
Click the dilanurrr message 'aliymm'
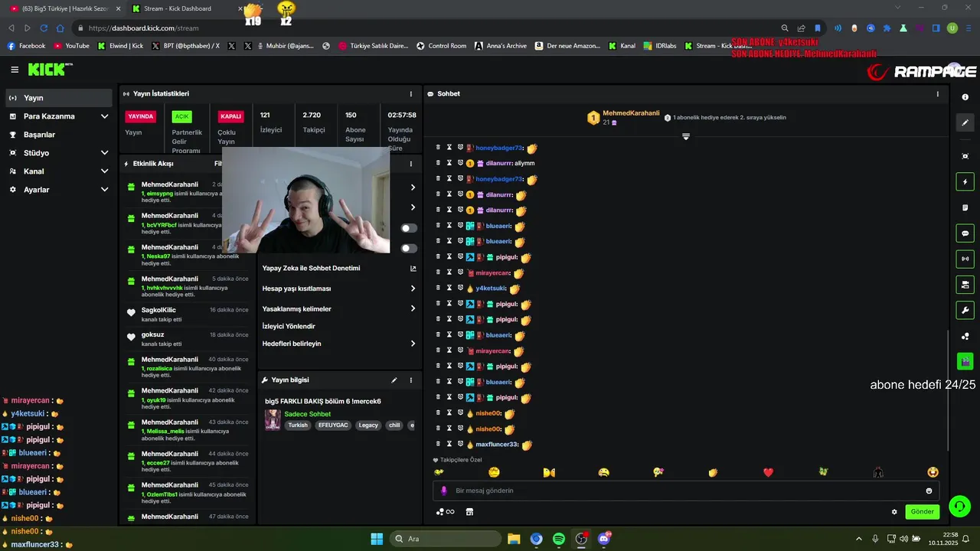point(524,163)
